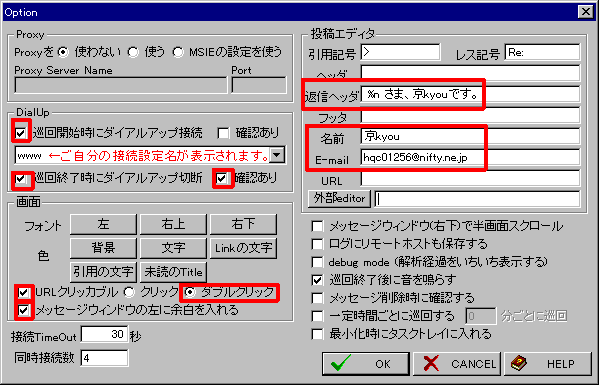Enable メッセージウィンドウ(右下)で半画面スクロール checkbox
The height and width of the screenshot is (385, 599).
[317, 226]
